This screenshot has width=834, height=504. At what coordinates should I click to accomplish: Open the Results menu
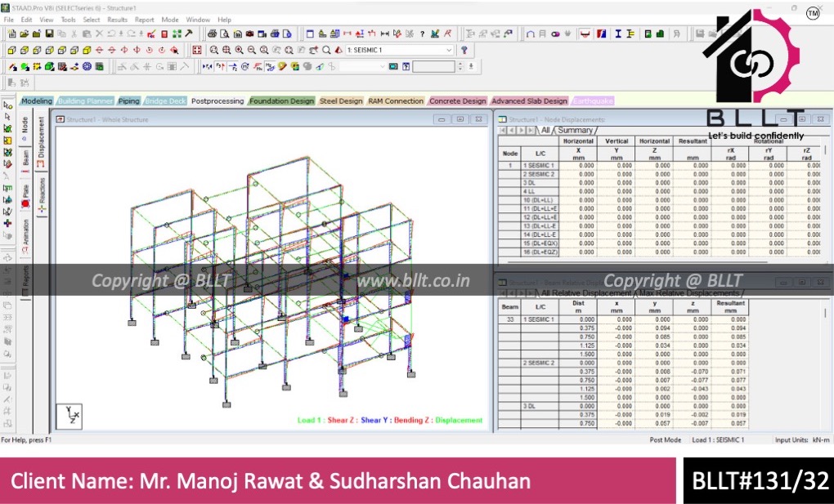pos(118,20)
